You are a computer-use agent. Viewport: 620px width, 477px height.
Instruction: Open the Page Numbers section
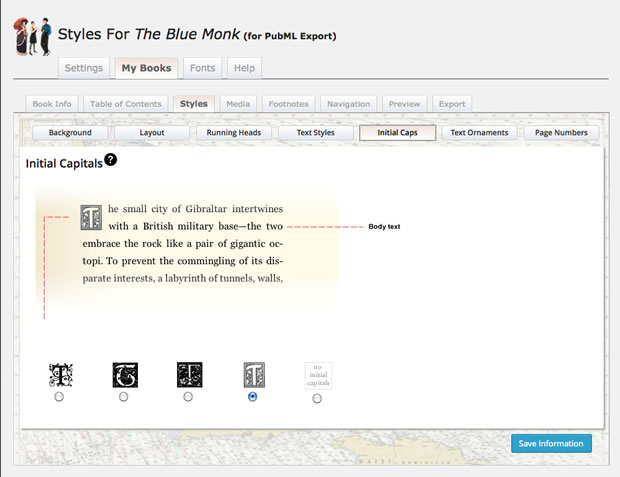pyautogui.click(x=561, y=132)
